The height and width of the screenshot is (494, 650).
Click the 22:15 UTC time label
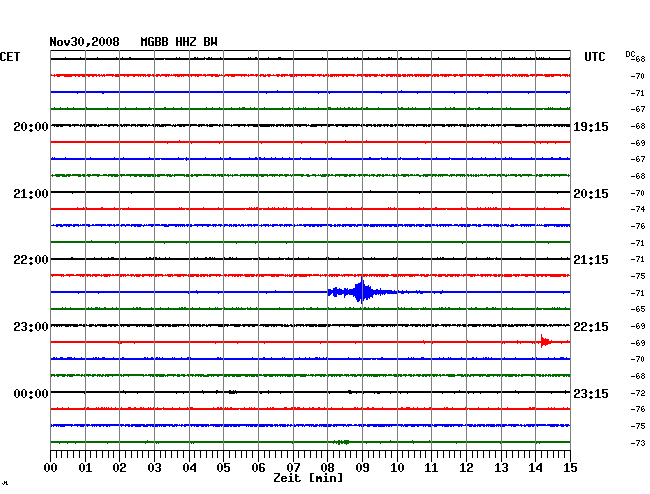point(591,327)
